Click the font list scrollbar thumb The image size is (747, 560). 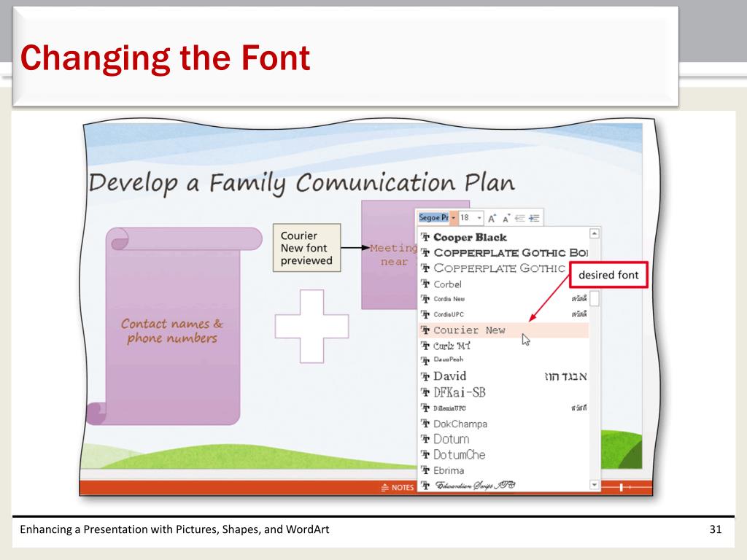tap(594, 298)
